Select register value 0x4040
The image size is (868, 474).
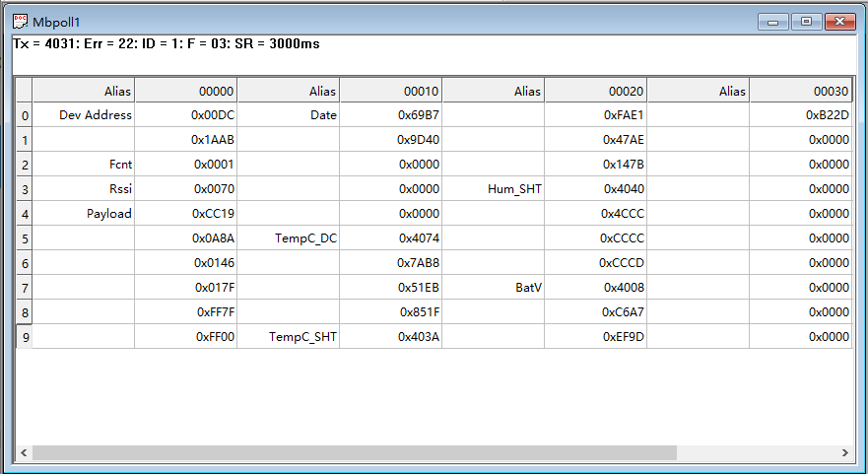coord(596,189)
